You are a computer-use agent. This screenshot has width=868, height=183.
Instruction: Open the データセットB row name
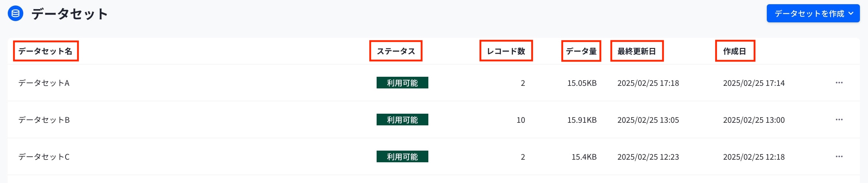coord(44,120)
